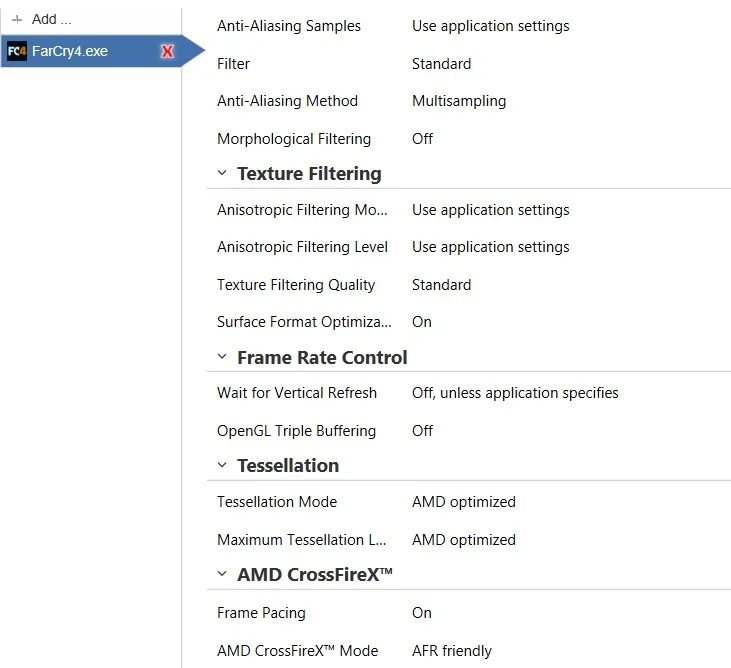
Task: Click the OpenGL Triple Buffering label
Action: point(297,431)
